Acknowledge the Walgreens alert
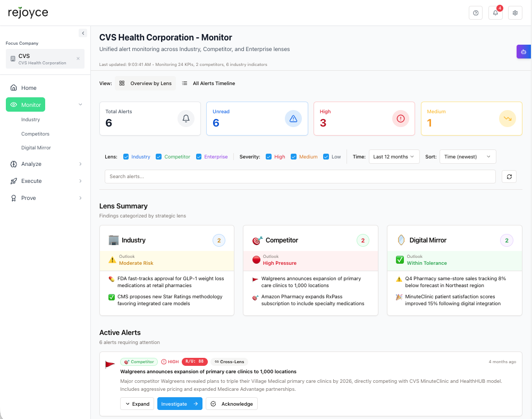The image size is (532, 419). click(x=232, y=404)
